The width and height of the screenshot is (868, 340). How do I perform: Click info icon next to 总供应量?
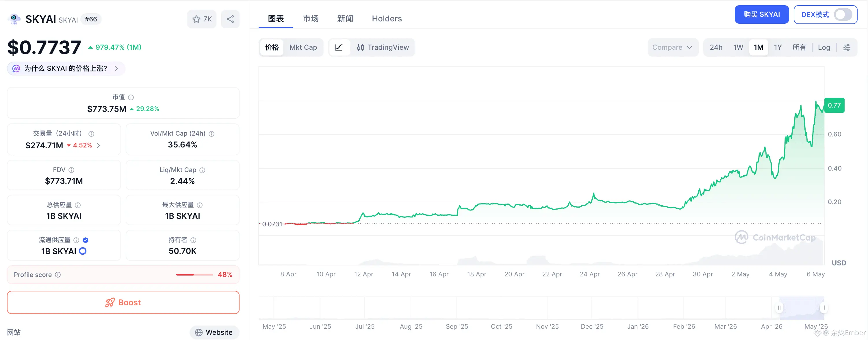pyautogui.click(x=78, y=205)
